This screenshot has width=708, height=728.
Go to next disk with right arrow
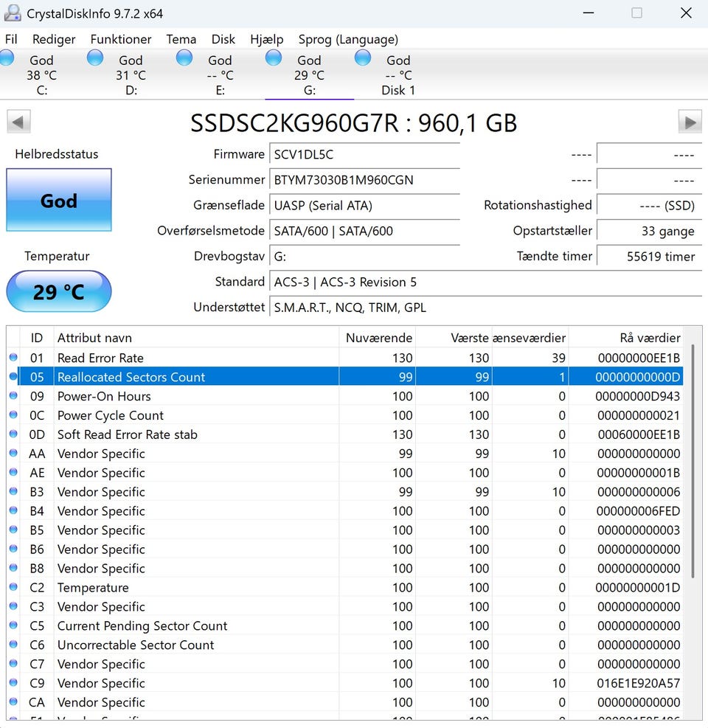point(690,122)
